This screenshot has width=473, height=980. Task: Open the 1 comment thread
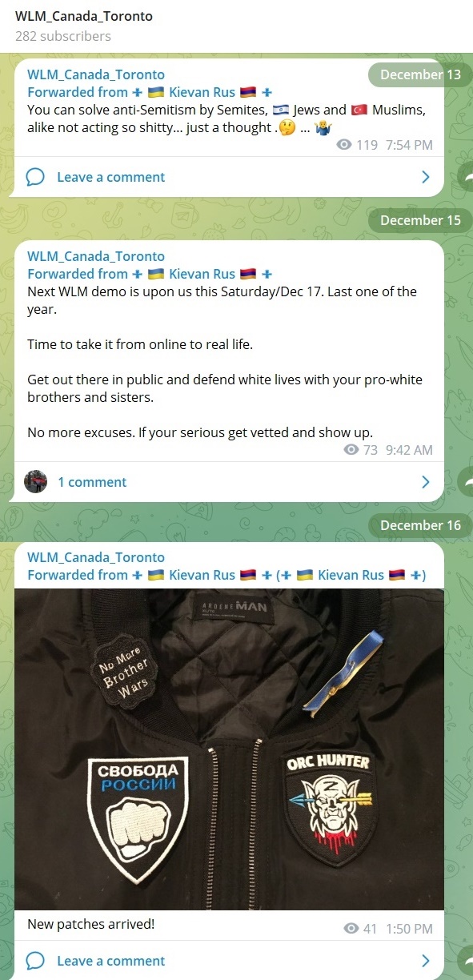pyautogui.click(x=92, y=482)
